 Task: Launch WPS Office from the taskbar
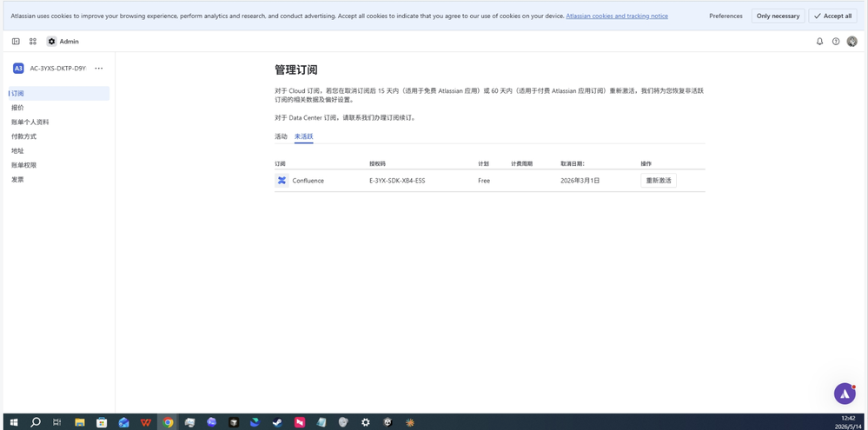point(146,422)
